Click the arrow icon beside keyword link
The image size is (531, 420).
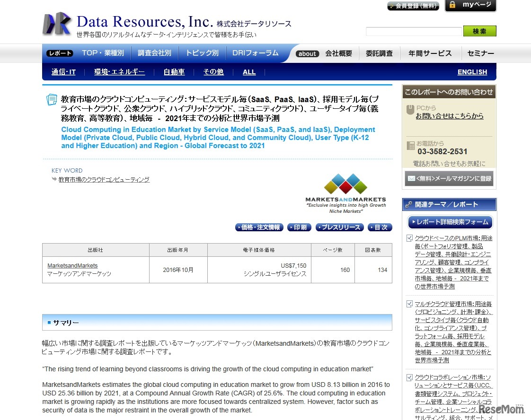54,179
